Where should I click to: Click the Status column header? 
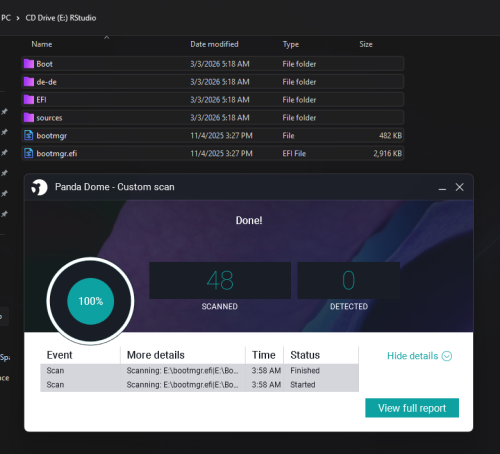click(305, 355)
